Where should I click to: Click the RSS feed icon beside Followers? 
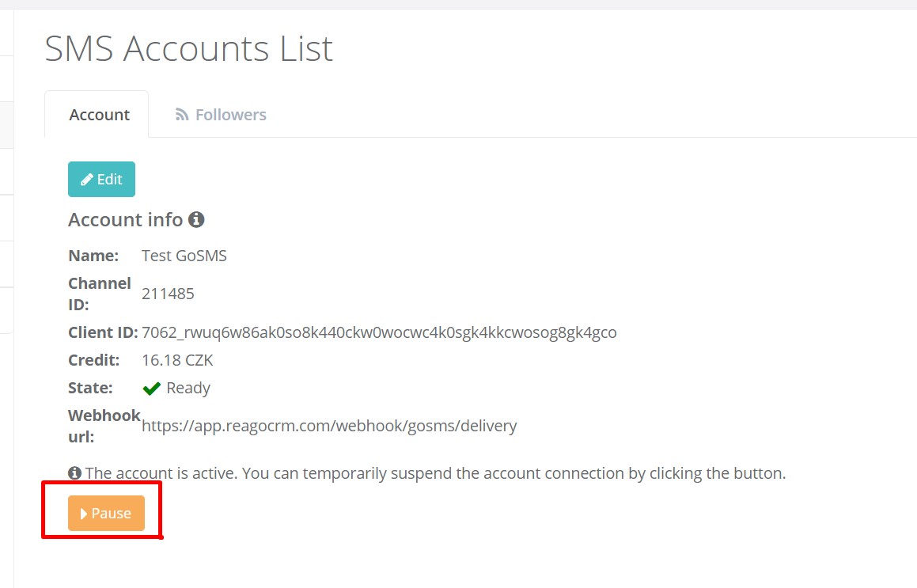182,115
